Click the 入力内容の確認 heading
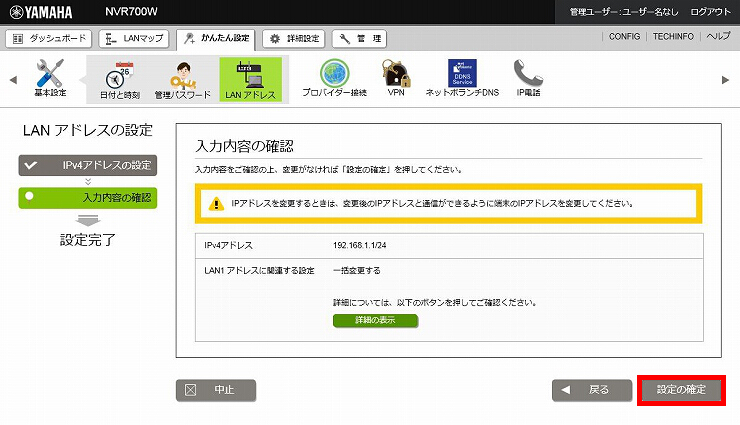This screenshot has height=425, width=740. [244, 146]
